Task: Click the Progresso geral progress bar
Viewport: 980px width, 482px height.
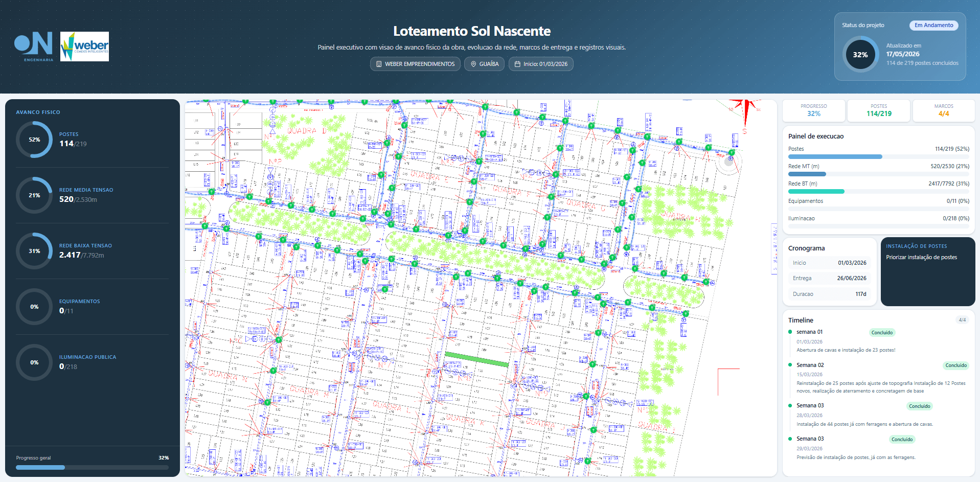Action: (93, 467)
